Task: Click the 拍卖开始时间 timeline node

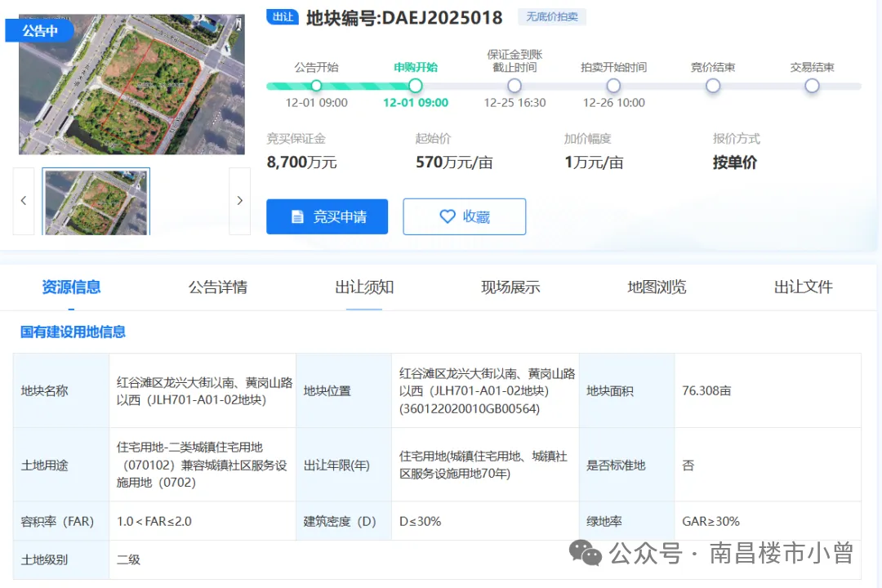Action: [613, 86]
